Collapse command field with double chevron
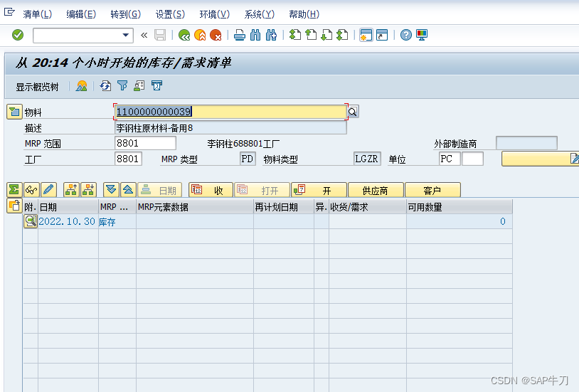Image resolution: width=579 pixels, height=392 pixels. [144, 35]
